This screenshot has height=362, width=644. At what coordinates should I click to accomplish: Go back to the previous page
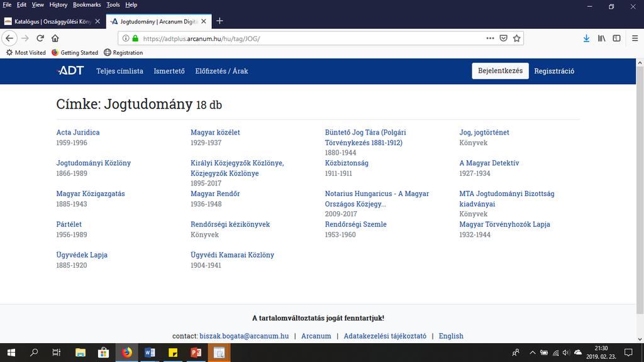(x=9, y=38)
